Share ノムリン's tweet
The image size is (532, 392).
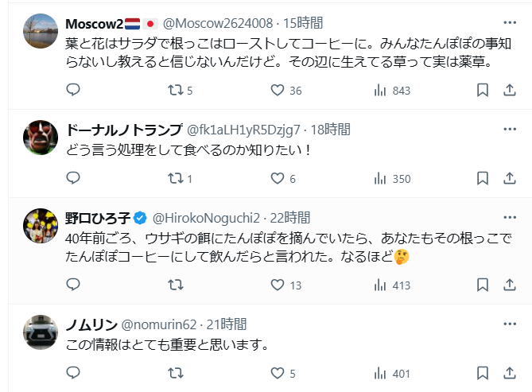(x=510, y=373)
